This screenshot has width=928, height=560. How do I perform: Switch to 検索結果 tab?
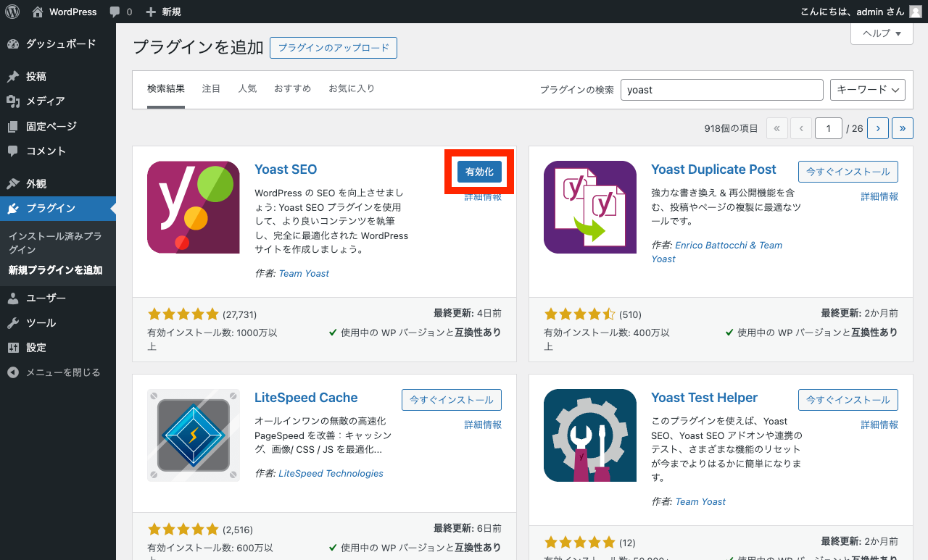point(166,89)
